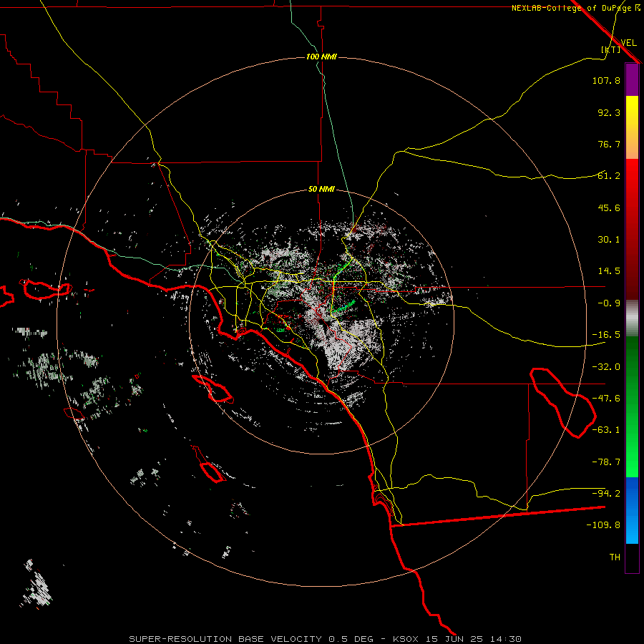Click the -47.6 velocity scale value
This screenshot has width=644, height=644.
click(606, 399)
